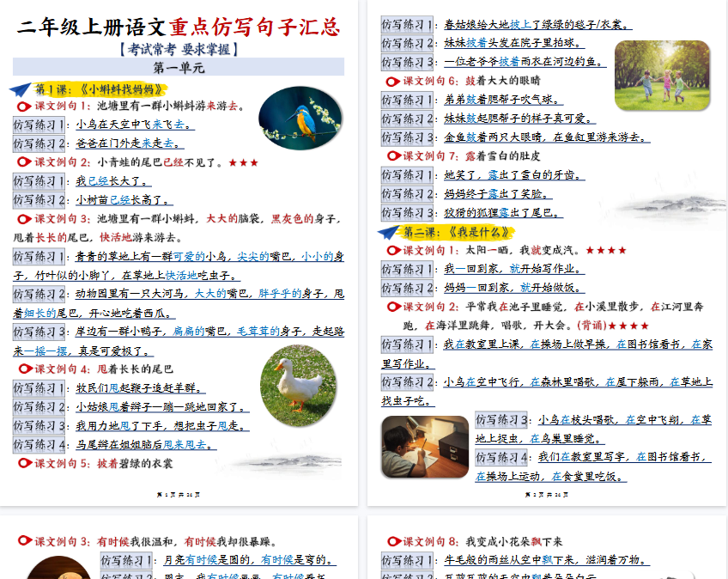Click the paper plane icon beside 第二课《我是什么》
The height and width of the screenshot is (579, 728).
coord(389,232)
